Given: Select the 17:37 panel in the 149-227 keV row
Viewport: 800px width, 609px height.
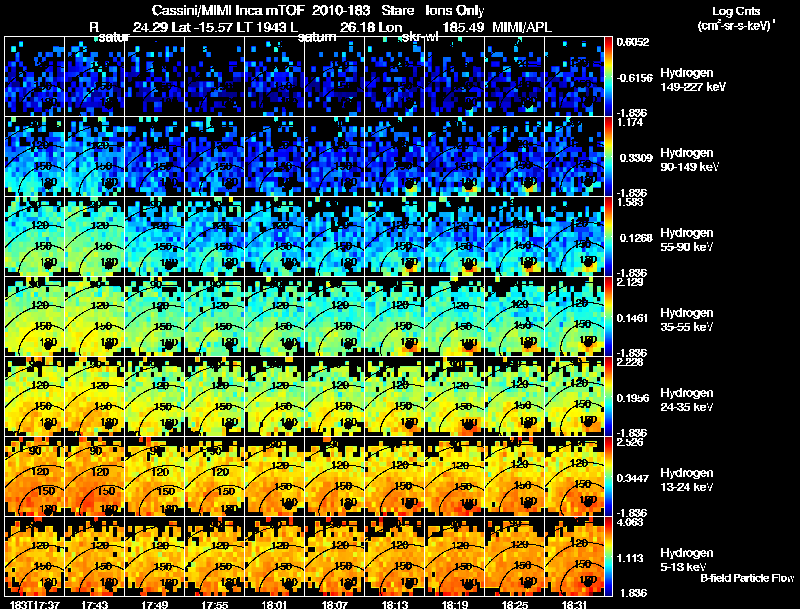Looking at the screenshot, I should coord(34,77).
